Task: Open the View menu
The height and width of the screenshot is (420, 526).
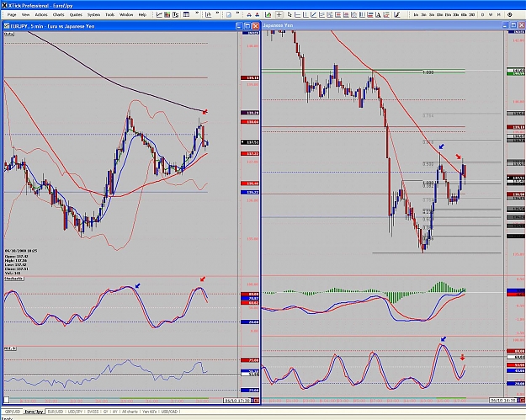Action: click(x=25, y=15)
